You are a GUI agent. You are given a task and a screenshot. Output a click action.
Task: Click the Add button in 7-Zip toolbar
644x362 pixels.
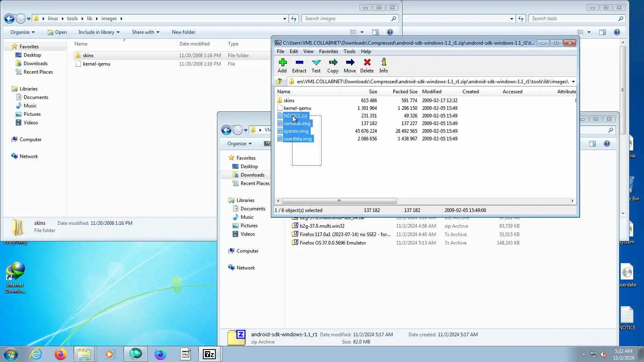pyautogui.click(x=282, y=65)
